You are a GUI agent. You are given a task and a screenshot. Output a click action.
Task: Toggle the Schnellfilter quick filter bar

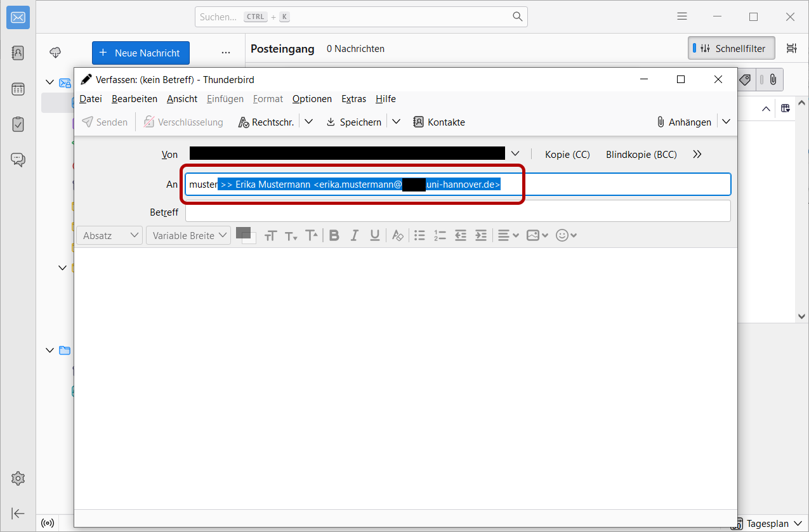731,48
